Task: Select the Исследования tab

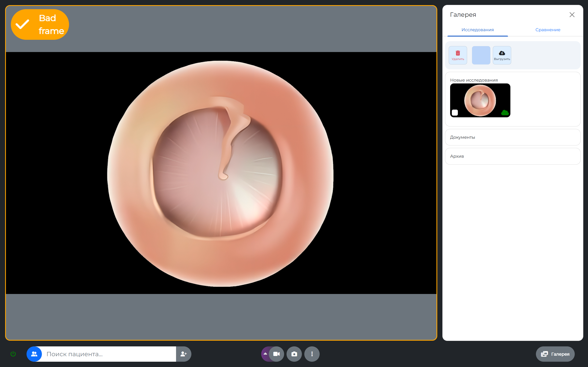Action: [478, 30]
